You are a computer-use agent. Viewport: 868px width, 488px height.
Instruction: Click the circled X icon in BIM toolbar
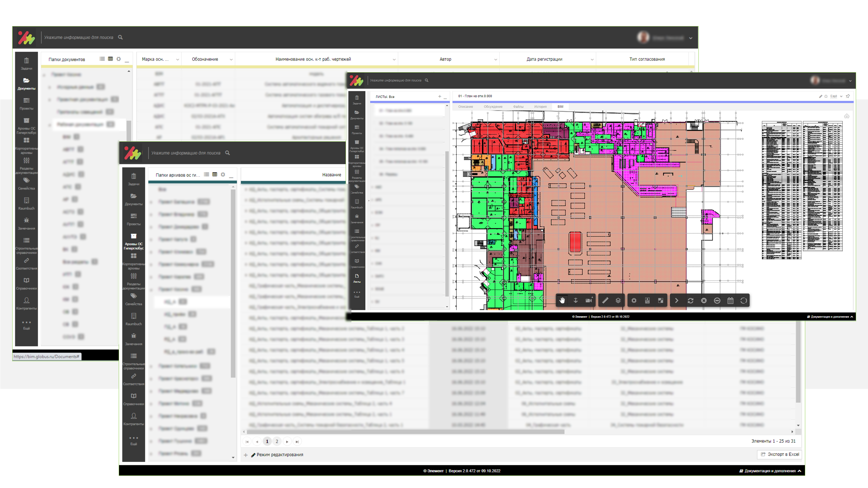point(704,300)
